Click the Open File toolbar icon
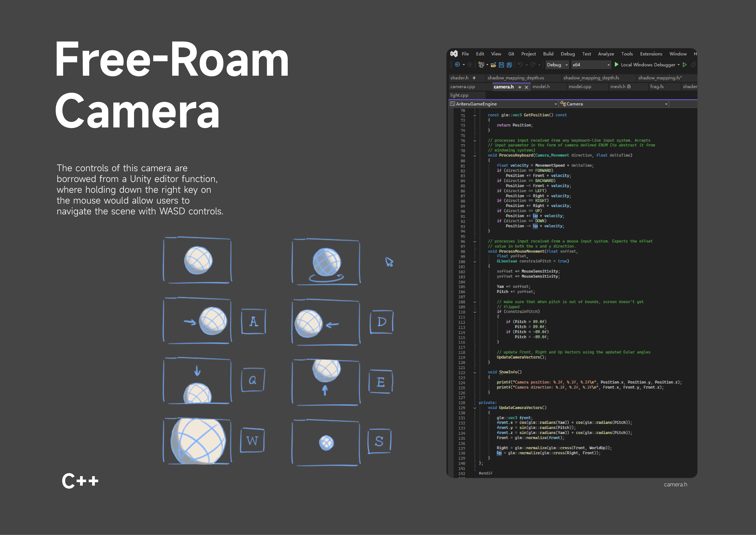The height and width of the screenshot is (535, 756). (494, 65)
